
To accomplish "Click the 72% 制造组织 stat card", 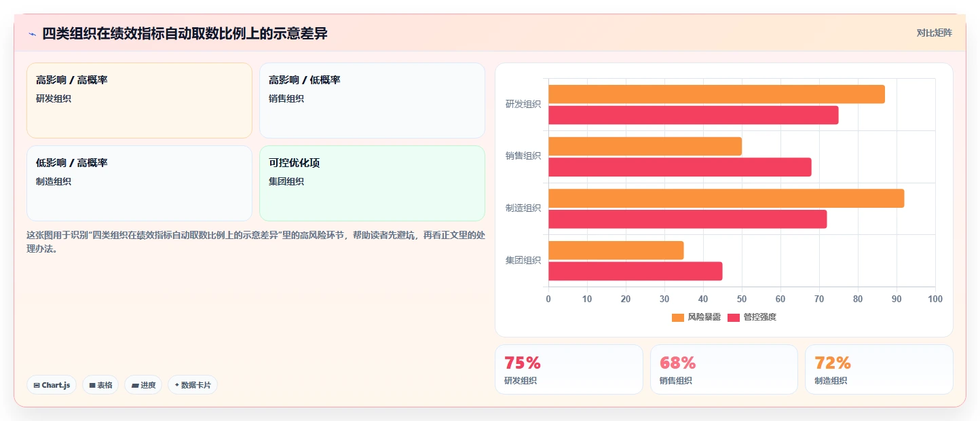I will point(879,369).
